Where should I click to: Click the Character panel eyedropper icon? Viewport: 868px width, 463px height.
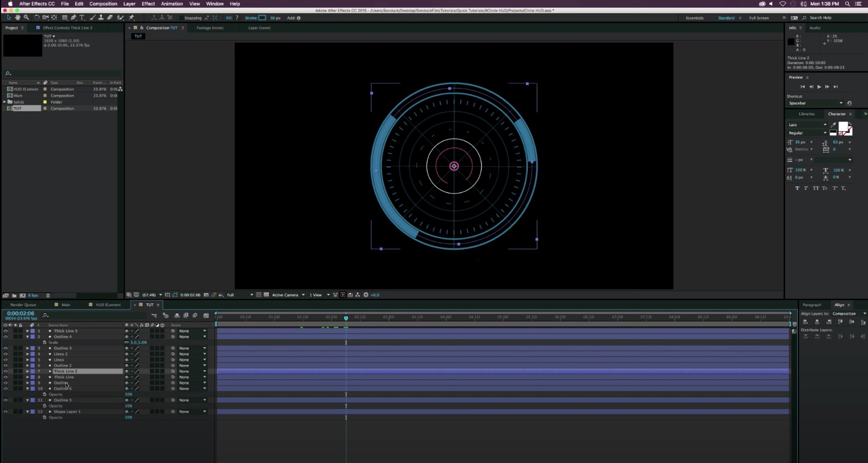coord(833,125)
